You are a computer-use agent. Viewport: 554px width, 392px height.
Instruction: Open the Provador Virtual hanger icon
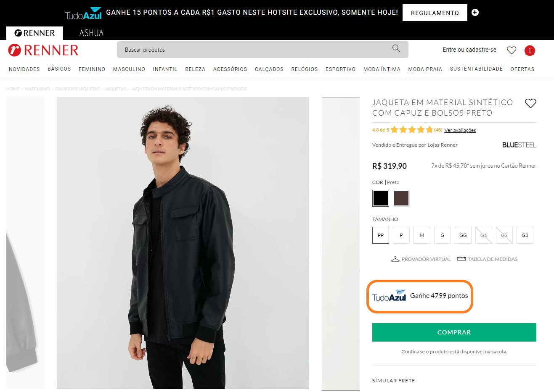[395, 259]
